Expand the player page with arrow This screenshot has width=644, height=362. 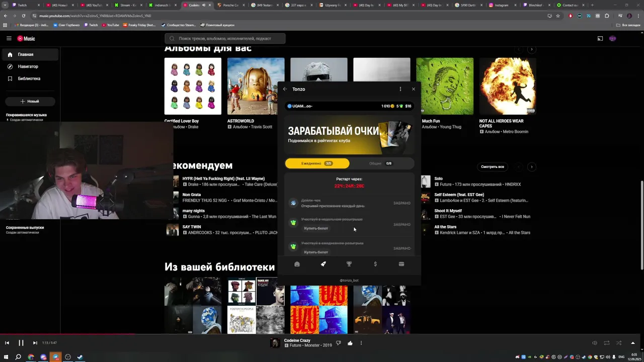[x=633, y=343]
